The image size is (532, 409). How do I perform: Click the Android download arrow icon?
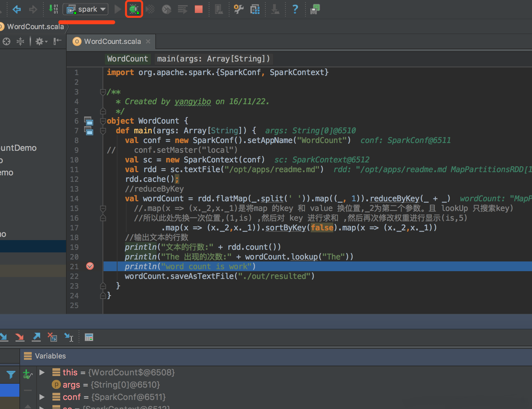tap(275, 9)
